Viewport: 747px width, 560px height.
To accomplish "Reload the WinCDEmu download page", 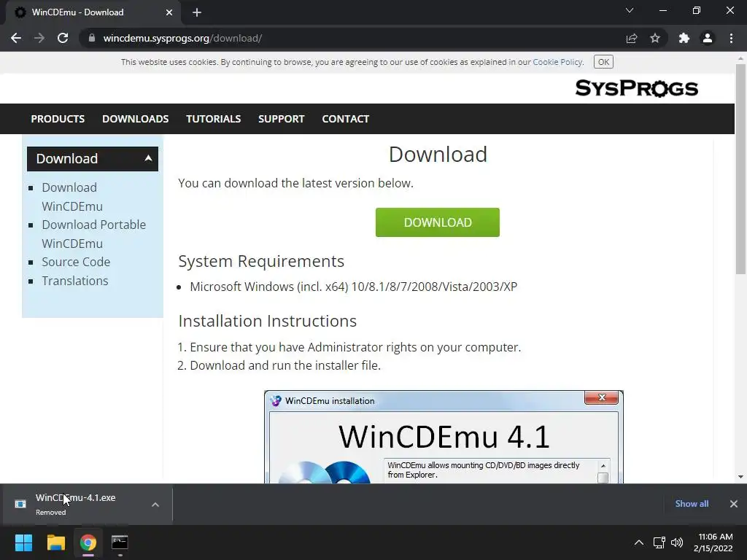I will [x=63, y=38].
